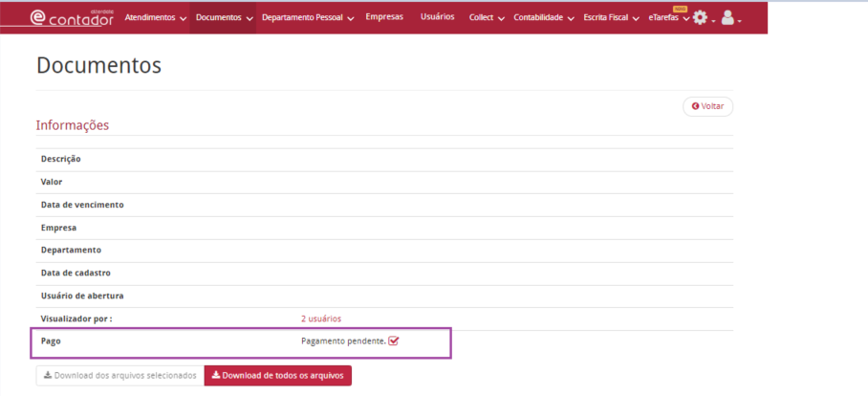Click the Empresa row label

click(58, 228)
